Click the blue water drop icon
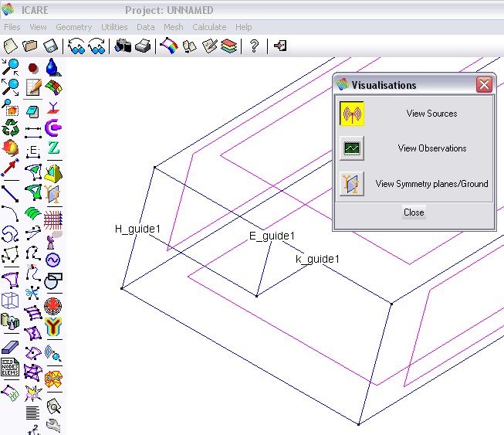This screenshot has width=504, height=435. (x=52, y=67)
